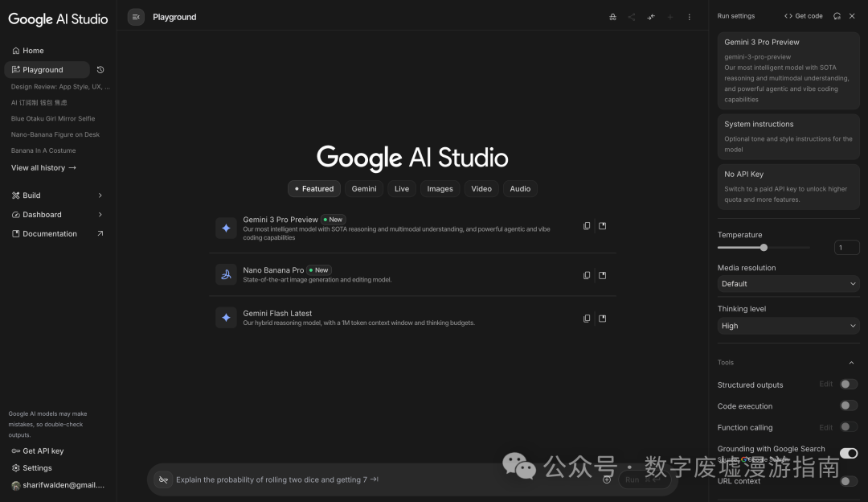Click the compare mode icon in top toolbar

pos(651,17)
